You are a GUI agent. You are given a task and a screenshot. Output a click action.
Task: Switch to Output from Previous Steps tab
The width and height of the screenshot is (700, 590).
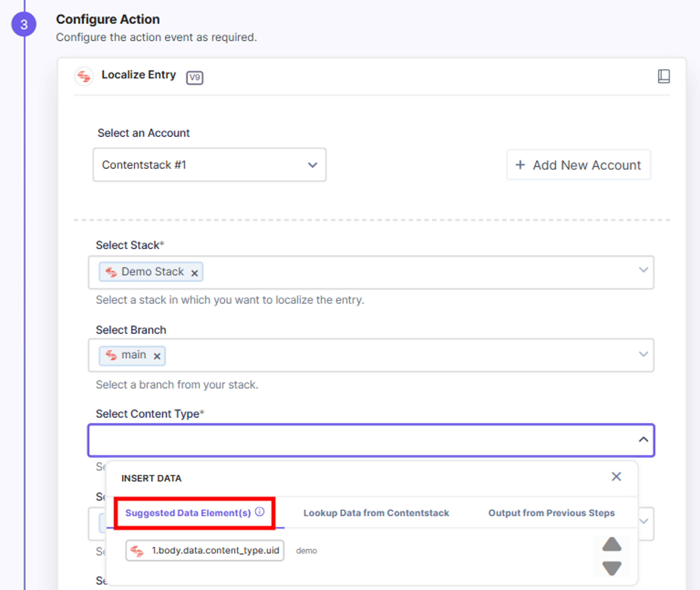tap(552, 513)
